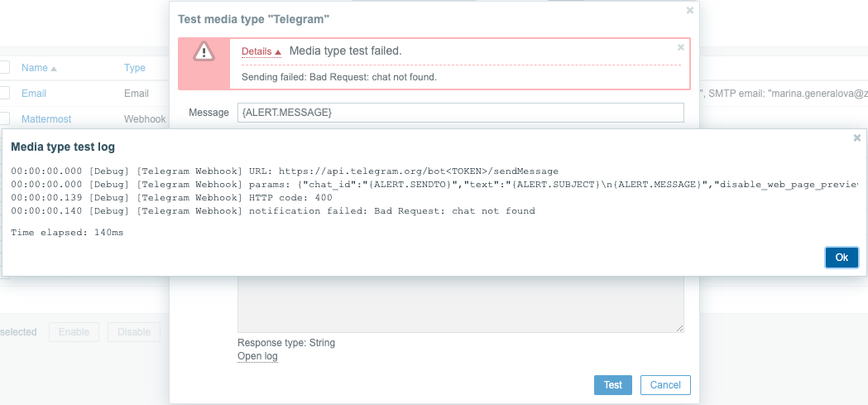
Task: Click the 'Sending failed: Bad Request' message
Action: [339, 77]
